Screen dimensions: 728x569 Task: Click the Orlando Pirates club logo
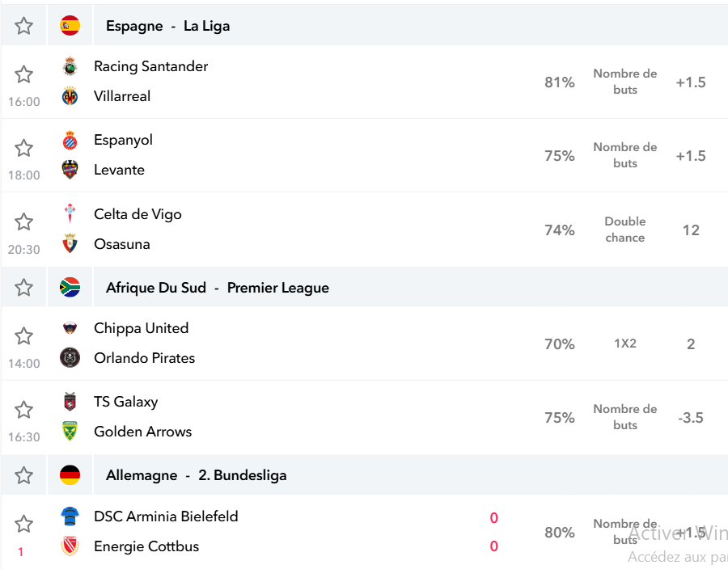click(70, 357)
